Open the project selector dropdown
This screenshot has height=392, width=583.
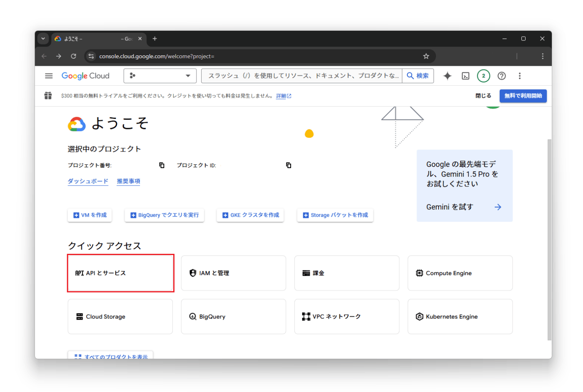tap(160, 76)
